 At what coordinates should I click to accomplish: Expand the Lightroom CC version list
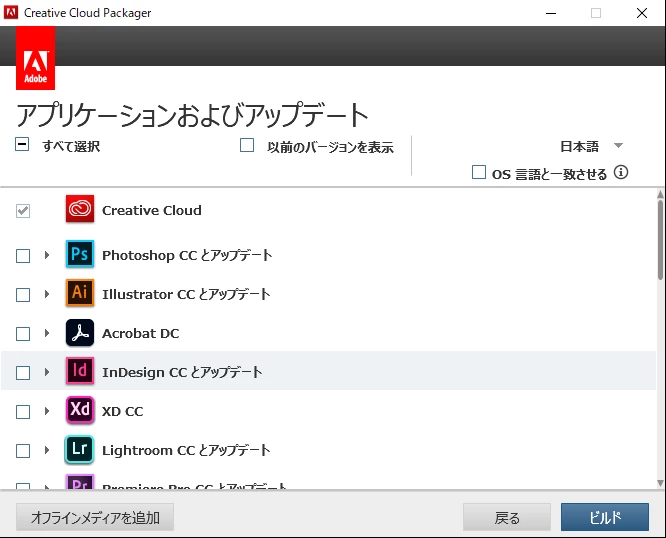coord(47,450)
